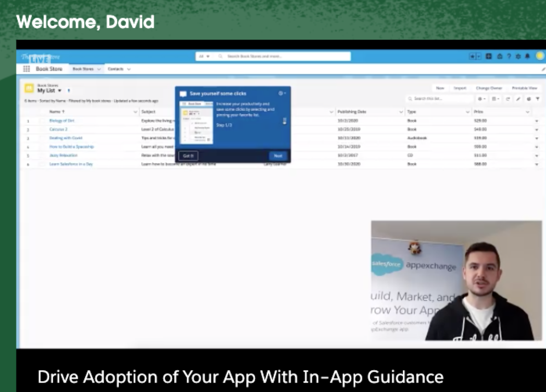Open the Name column menu chevron
Screen dimensions: 546x392
(x=135, y=112)
